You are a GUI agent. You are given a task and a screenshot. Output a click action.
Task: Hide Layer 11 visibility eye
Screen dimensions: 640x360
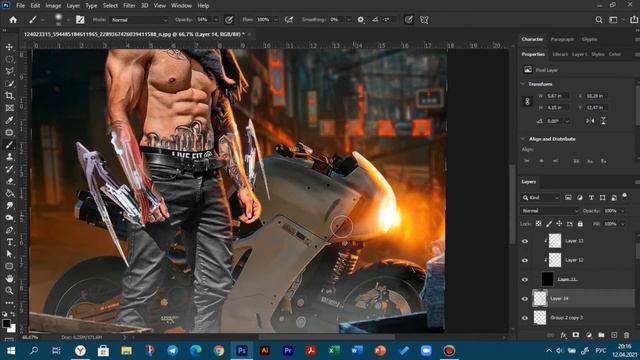[525, 279]
